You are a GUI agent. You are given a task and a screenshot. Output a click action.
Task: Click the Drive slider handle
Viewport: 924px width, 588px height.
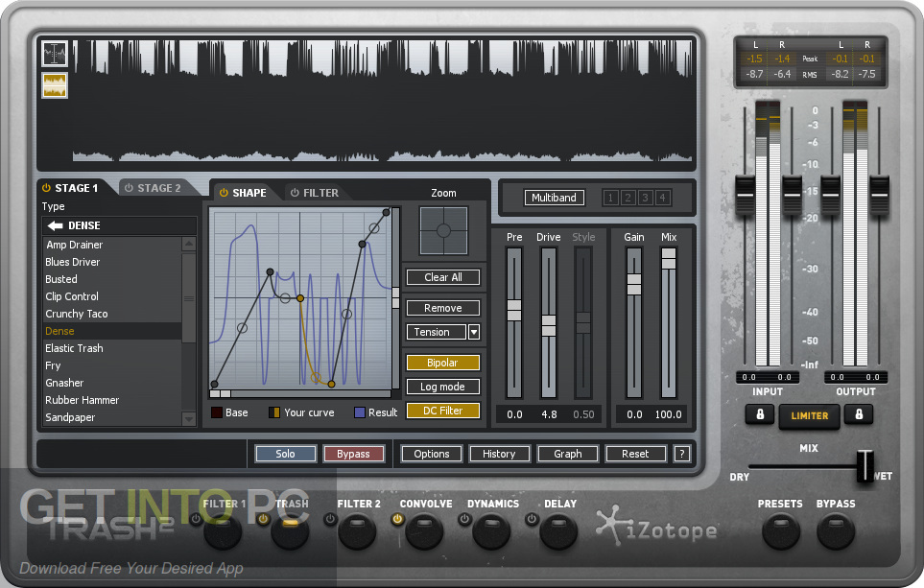coord(549,325)
